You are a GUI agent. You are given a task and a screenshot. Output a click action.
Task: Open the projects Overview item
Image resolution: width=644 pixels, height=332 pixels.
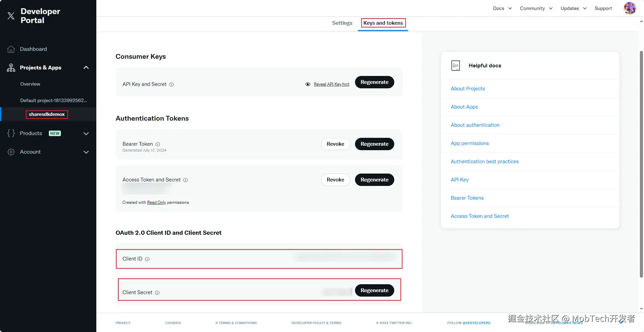[x=30, y=84]
